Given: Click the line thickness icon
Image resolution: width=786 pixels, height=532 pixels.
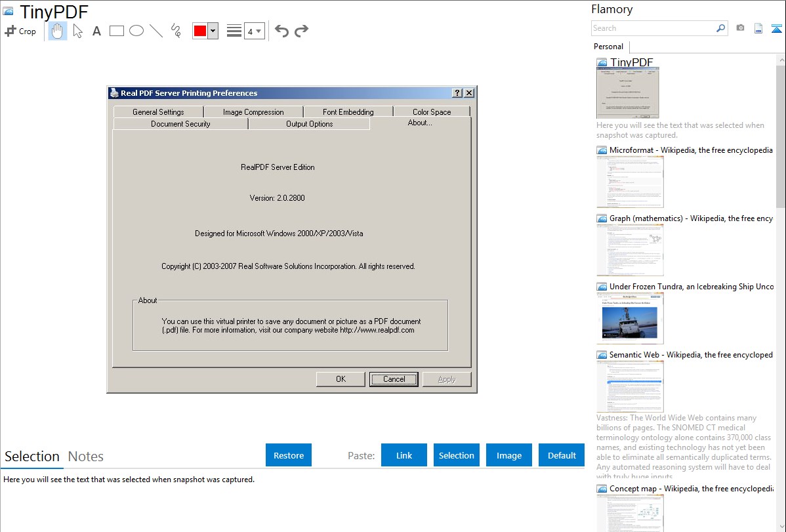Looking at the screenshot, I should pyautogui.click(x=234, y=31).
